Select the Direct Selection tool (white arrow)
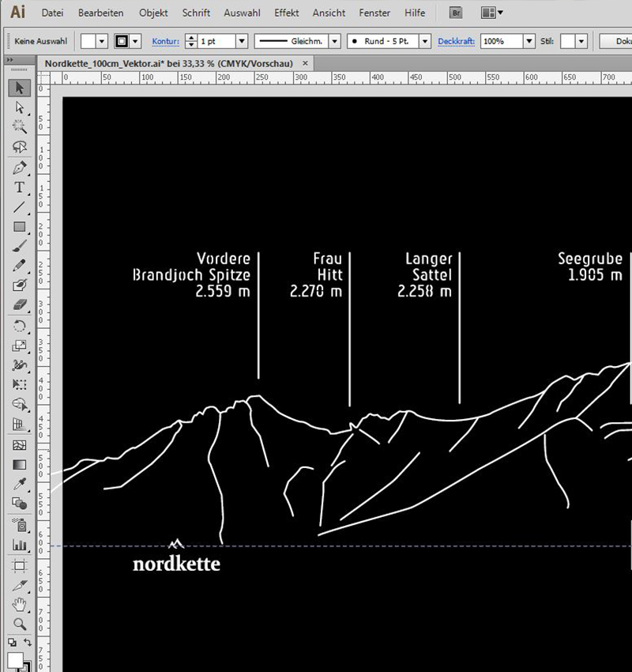 [x=19, y=108]
